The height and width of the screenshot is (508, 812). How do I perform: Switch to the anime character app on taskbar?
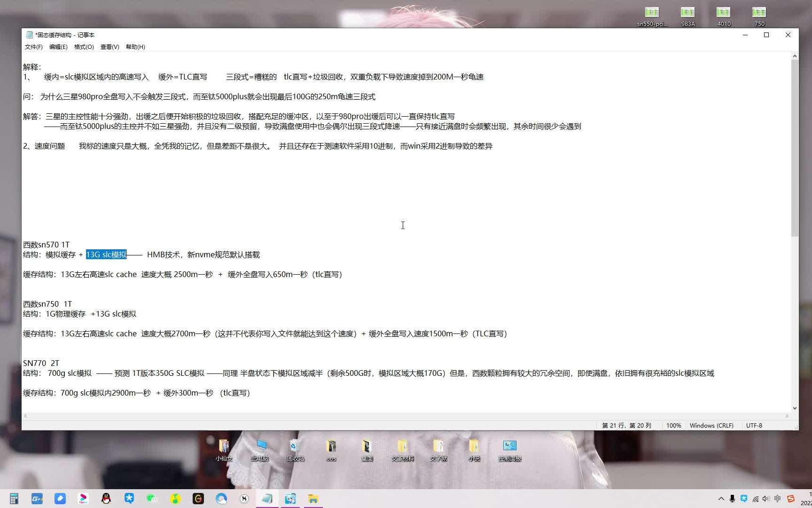[x=290, y=499]
